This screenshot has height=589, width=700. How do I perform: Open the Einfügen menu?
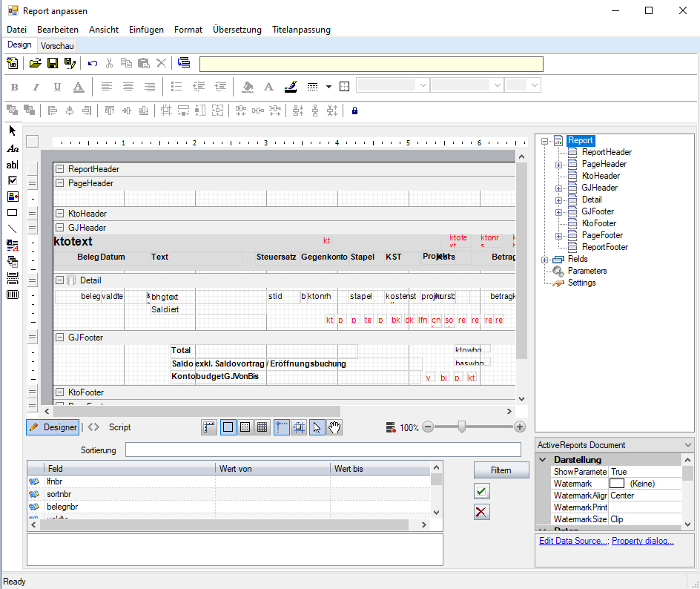tap(146, 30)
